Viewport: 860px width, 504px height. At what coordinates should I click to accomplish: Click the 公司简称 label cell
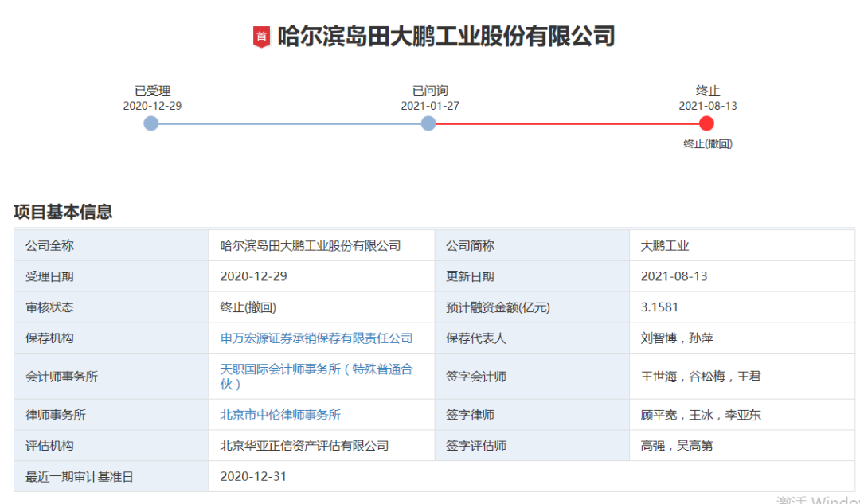pyautogui.click(x=532, y=246)
